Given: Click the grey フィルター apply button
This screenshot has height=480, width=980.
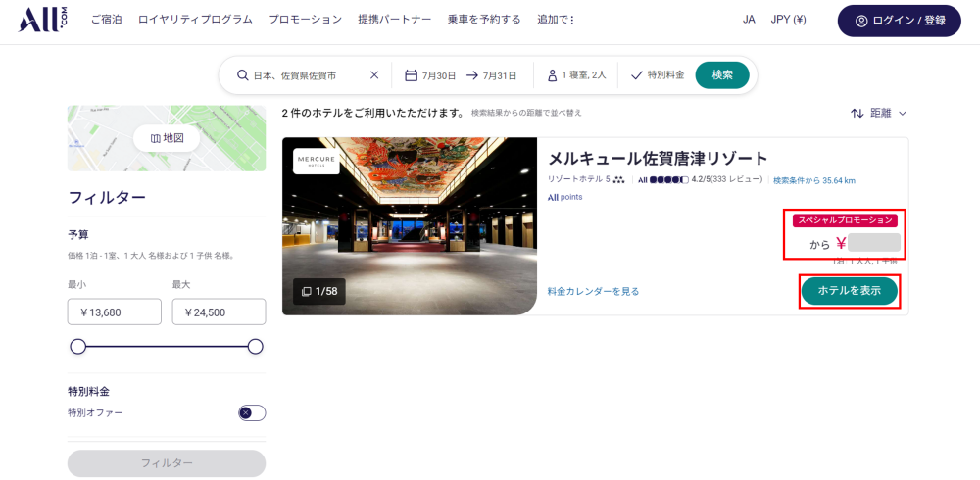Looking at the screenshot, I should pyautogui.click(x=167, y=463).
